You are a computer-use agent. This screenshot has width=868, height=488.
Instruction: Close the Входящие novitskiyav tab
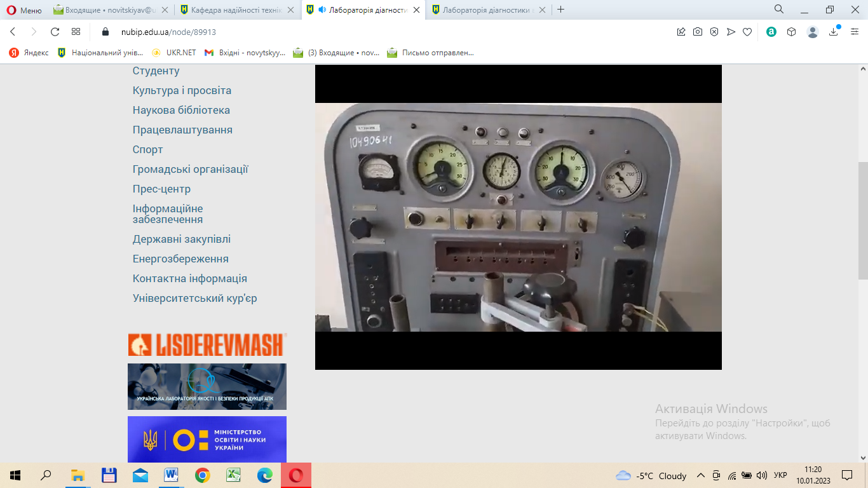click(165, 10)
